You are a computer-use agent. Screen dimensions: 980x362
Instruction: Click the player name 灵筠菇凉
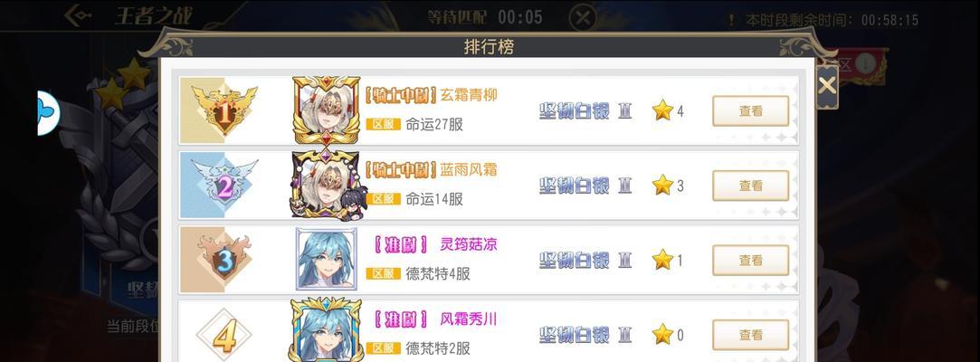[x=469, y=244]
